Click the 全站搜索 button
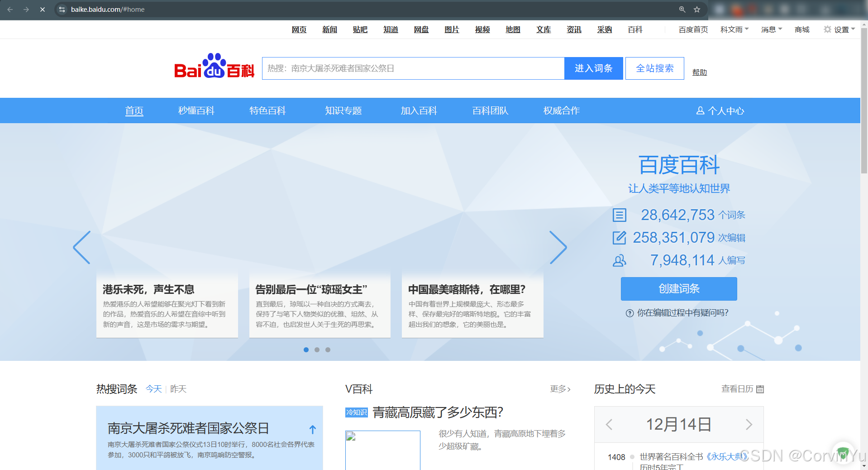Screen dimensions: 868x470 coord(654,68)
